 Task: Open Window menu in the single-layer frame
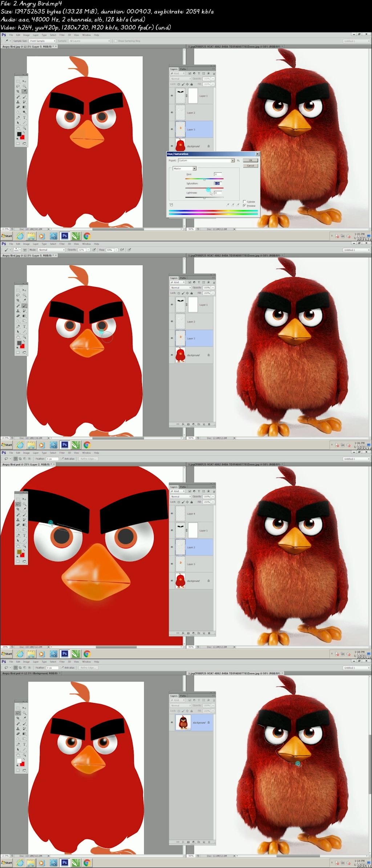point(86,662)
